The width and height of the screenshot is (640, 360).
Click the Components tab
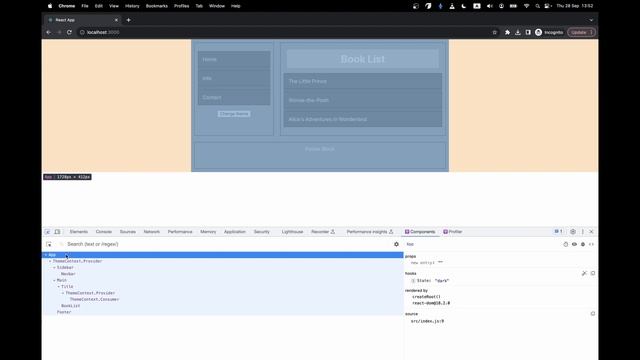click(420, 232)
